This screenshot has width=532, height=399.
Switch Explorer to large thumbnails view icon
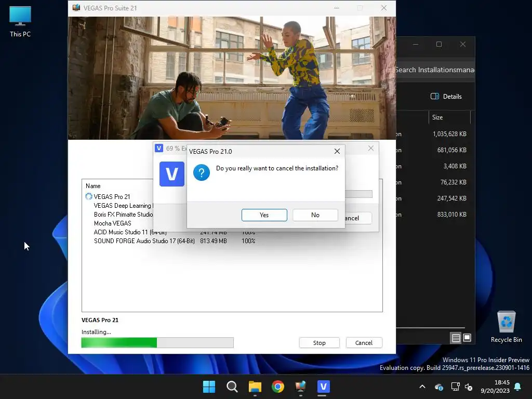[467, 338]
